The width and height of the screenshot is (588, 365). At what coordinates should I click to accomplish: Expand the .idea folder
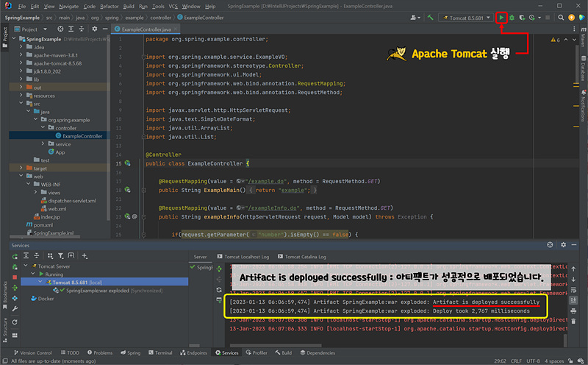(21, 47)
